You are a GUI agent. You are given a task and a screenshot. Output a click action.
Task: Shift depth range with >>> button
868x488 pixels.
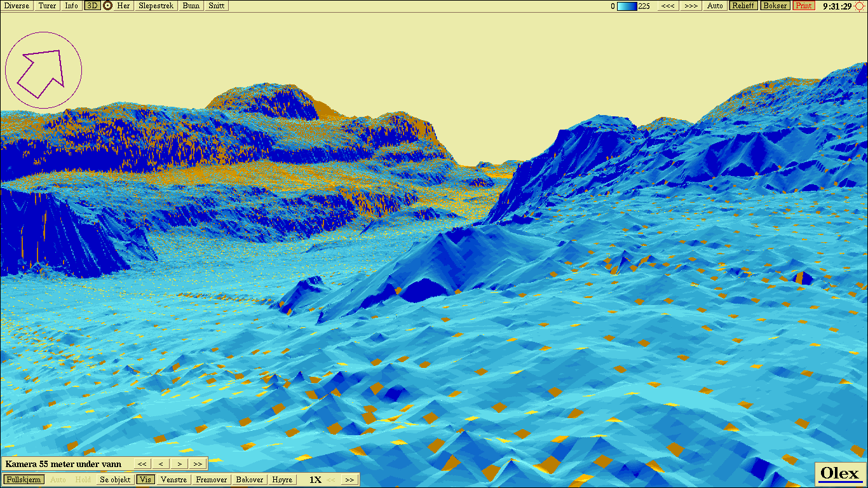(691, 6)
